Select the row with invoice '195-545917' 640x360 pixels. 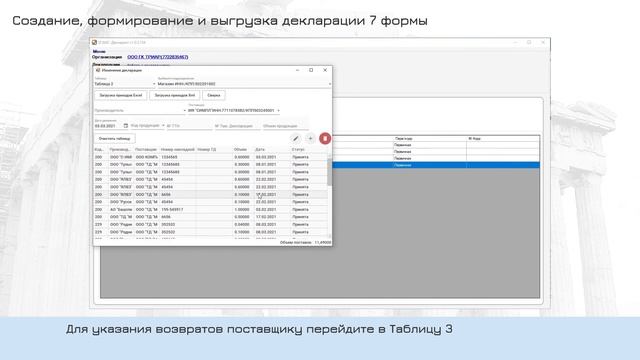tap(210, 209)
